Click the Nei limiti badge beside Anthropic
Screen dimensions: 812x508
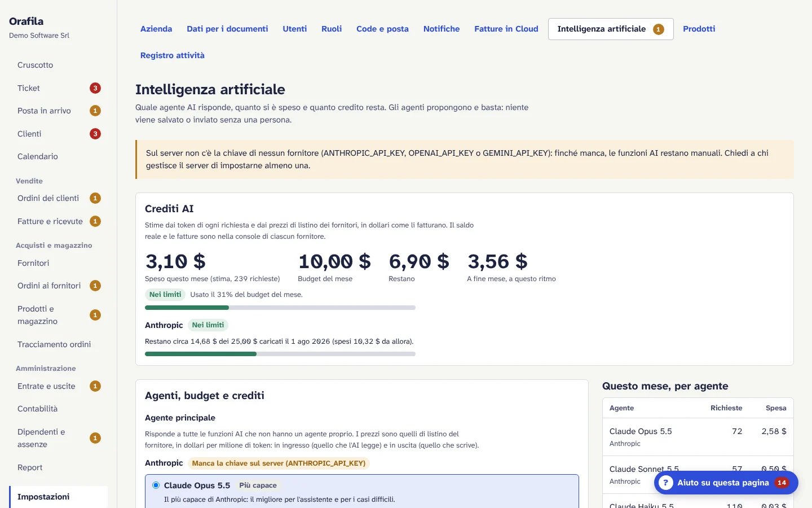tap(208, 325)
